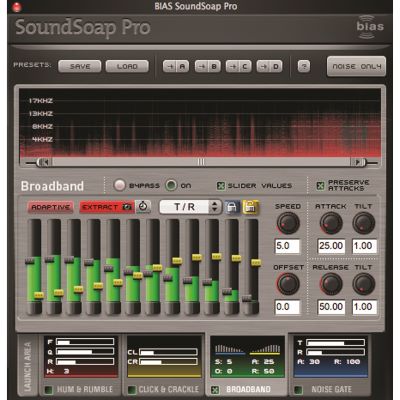Screen dimensions: 400x400
Task: Click the Offset knob
Action: tap(288, 284)
